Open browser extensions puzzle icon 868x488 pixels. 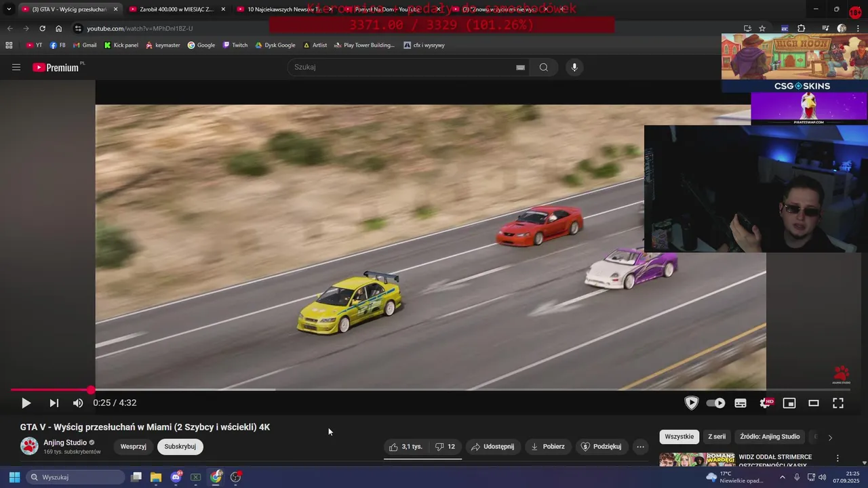802,28
